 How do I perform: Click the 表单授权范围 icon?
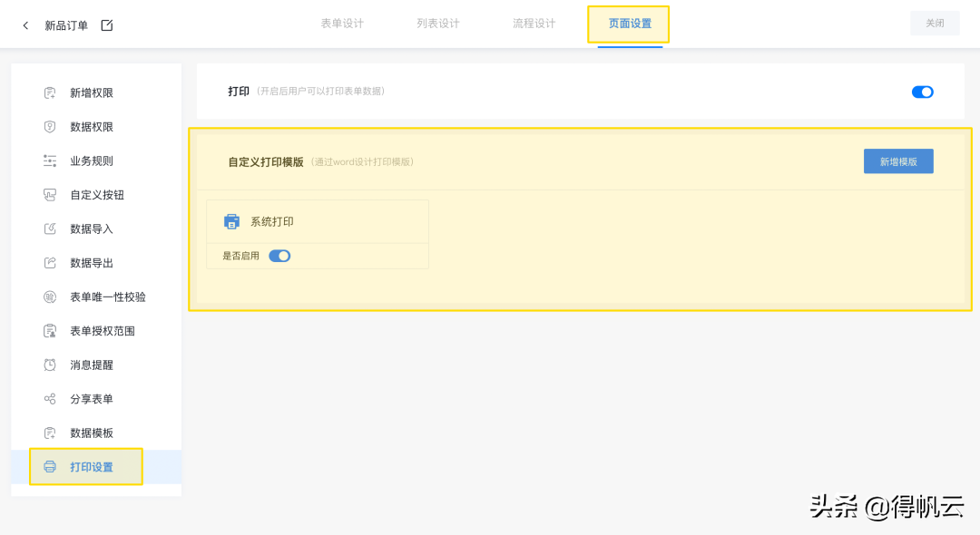coord(50,331)
